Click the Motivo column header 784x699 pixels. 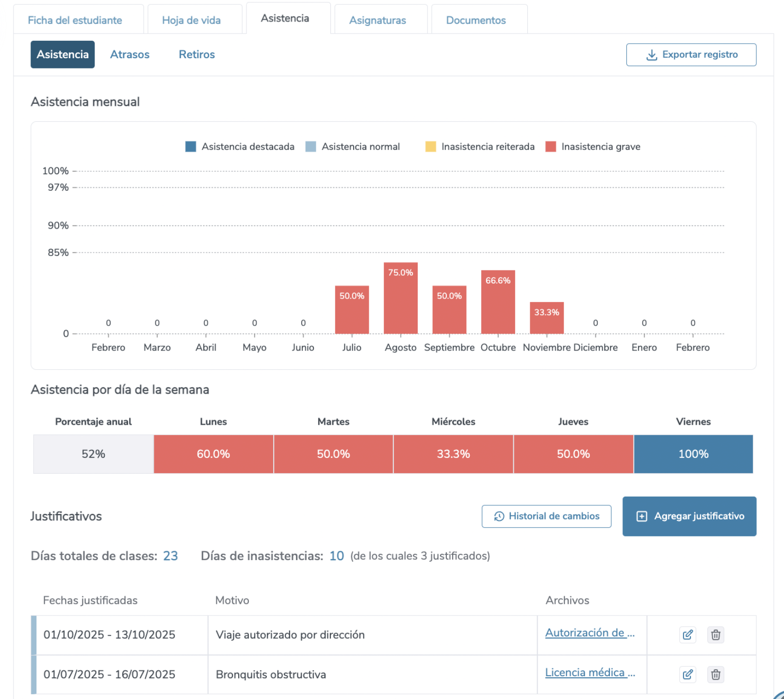click(x=232, y=600)
